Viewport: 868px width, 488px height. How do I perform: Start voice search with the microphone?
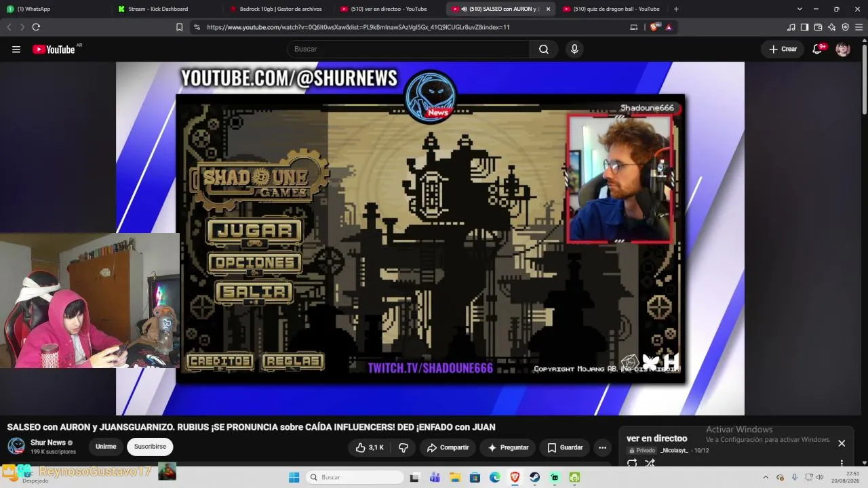click(x=574, y=49)
